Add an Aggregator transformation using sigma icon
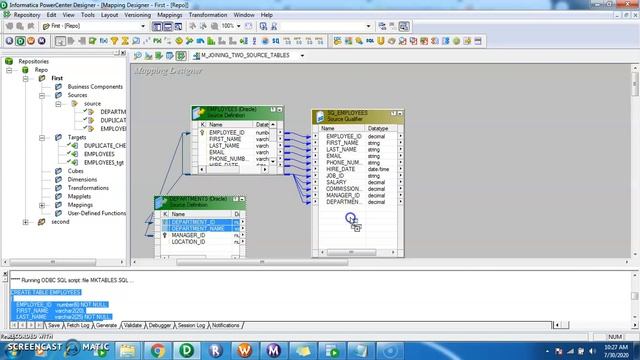Viewport: 640px width, 360px height. [x=125, y=41]
